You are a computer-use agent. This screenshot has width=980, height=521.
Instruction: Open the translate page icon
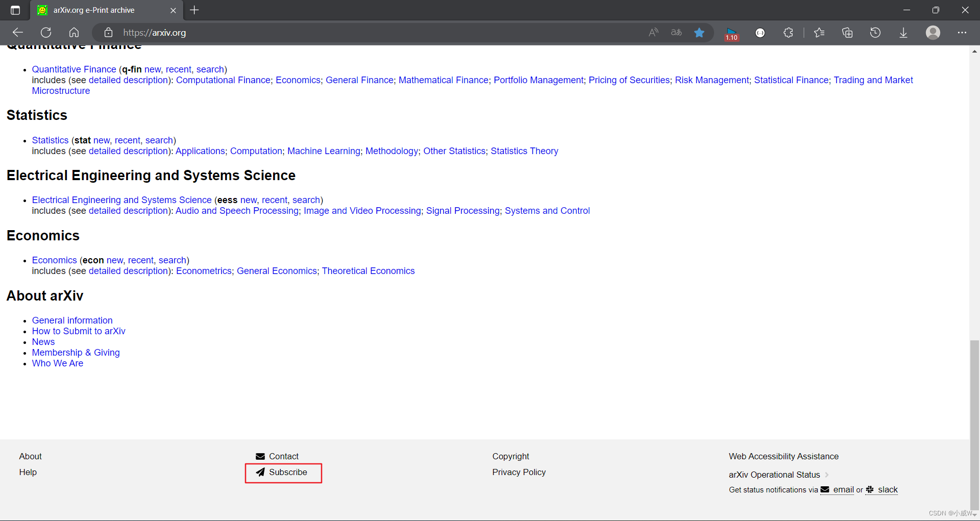point(676,33)
